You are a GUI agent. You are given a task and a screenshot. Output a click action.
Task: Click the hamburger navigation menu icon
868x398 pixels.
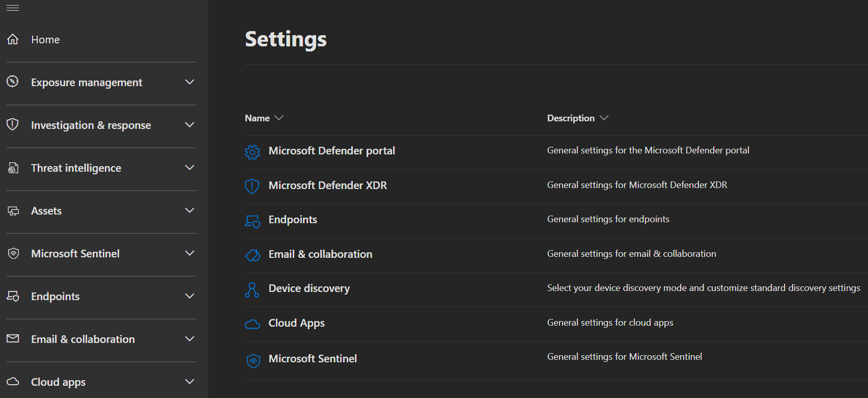(x=13, y=8)
